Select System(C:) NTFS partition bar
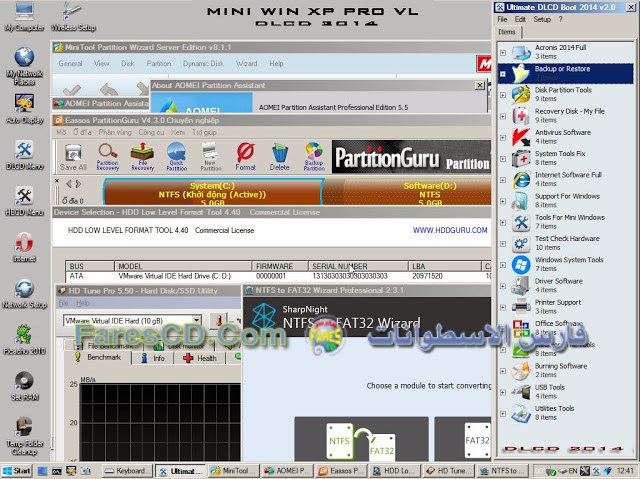 (x=212, y=192)
